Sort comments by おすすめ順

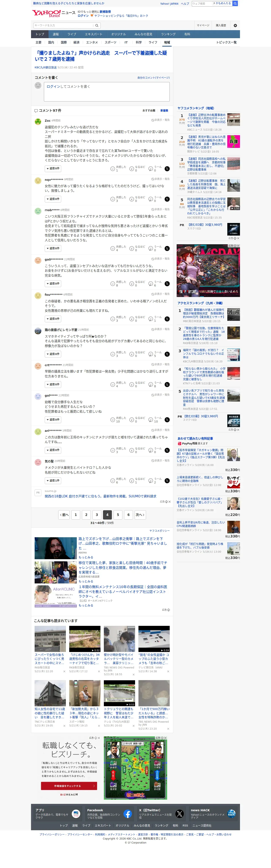149,111
